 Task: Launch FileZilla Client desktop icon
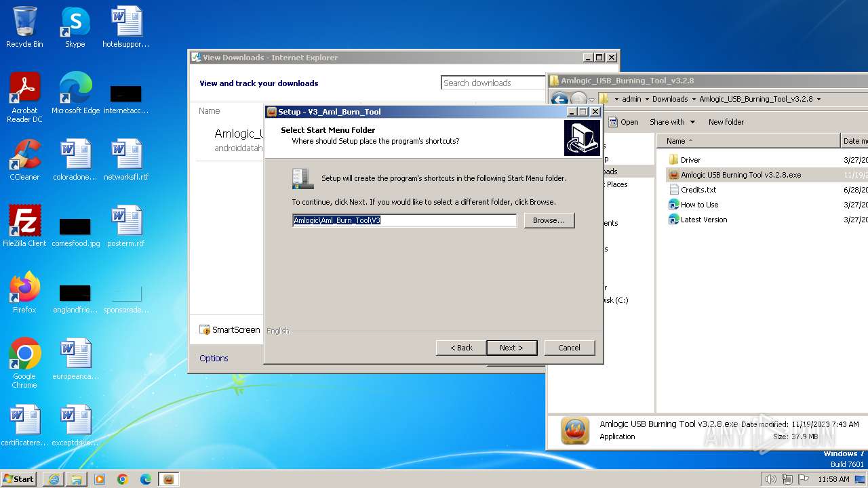[x=24, y=226]
